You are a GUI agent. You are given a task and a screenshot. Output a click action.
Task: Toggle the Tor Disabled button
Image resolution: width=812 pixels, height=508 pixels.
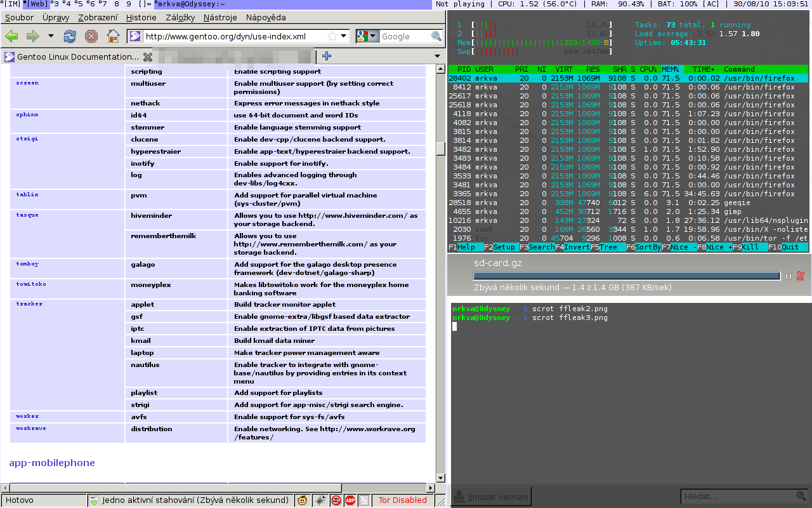(402, 500)
